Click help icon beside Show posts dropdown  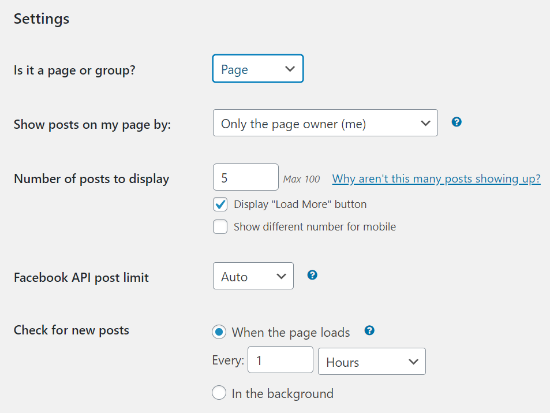(456, 122)
